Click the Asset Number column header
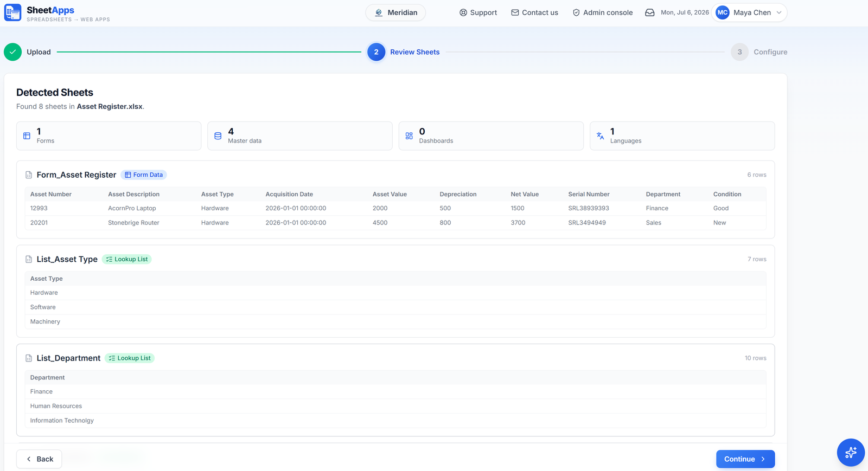The image size is (868, 471). coord(51,194)
